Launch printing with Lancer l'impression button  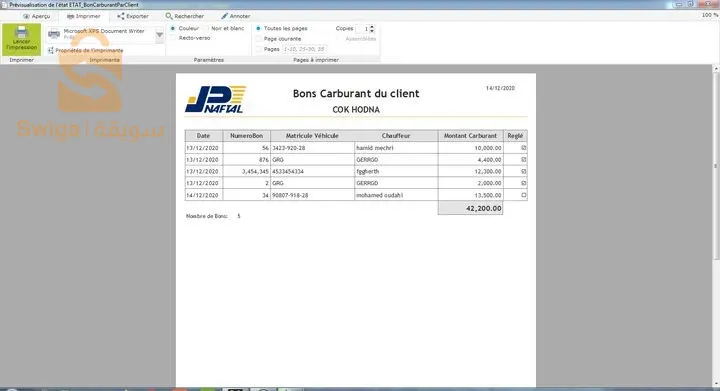22,39
